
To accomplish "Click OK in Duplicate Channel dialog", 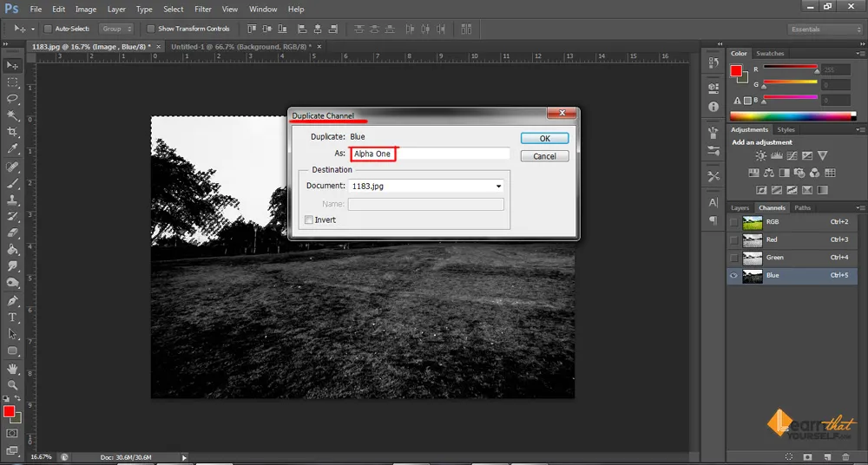I will 544,138.
